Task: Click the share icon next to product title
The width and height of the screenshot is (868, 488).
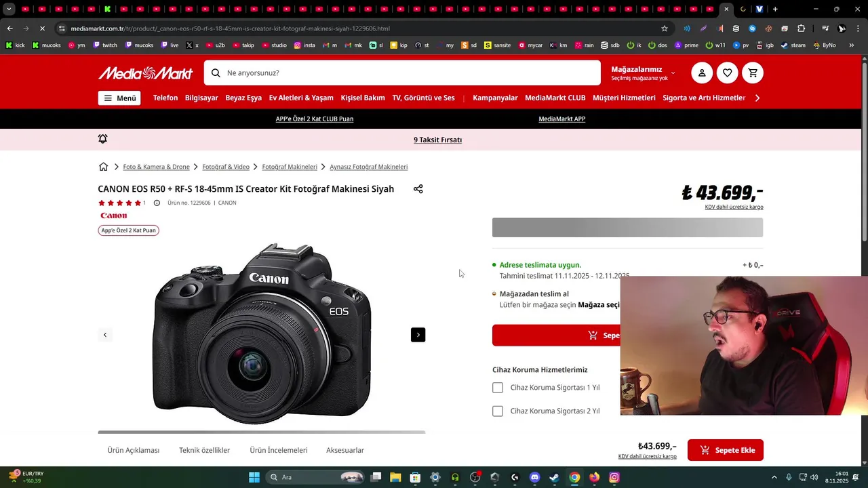Action: [418, 189]
